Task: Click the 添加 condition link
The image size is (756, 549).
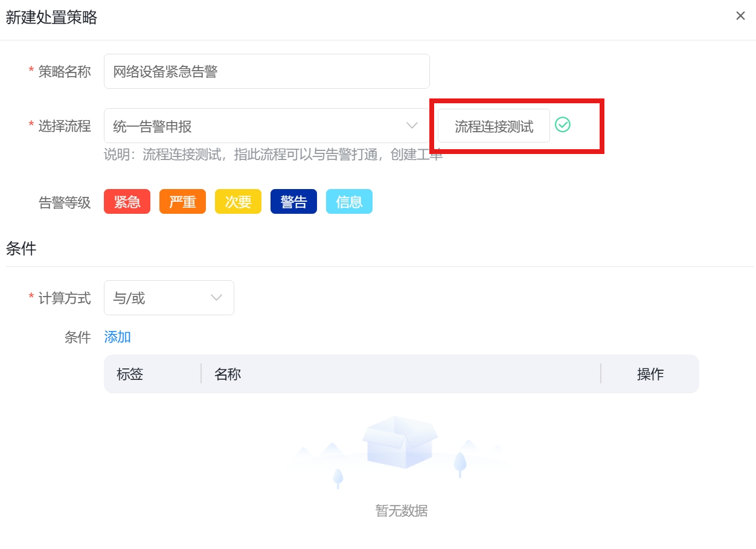Action: (x=118, y=337)
